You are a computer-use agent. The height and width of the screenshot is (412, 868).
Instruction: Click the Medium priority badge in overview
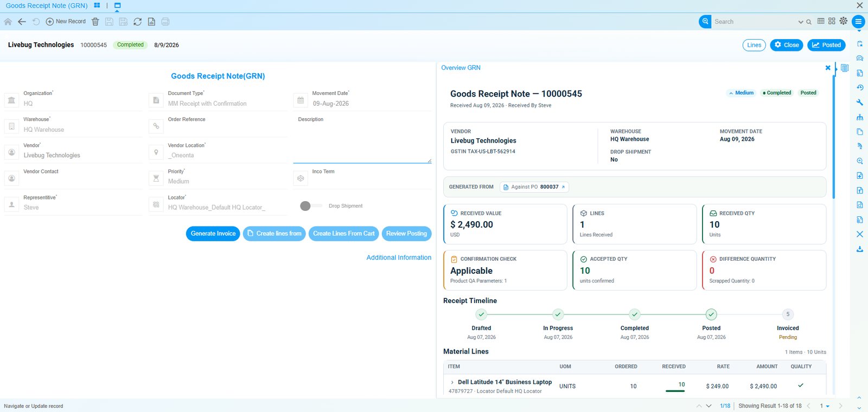point(741,93)
